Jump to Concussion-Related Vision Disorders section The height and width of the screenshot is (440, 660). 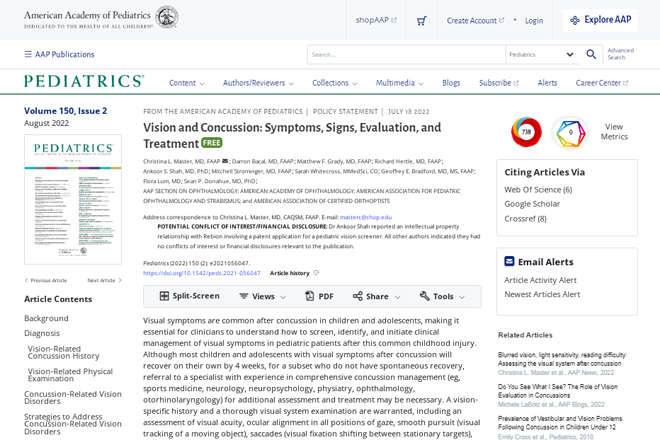pyautogui.click(x=73, y=397)
